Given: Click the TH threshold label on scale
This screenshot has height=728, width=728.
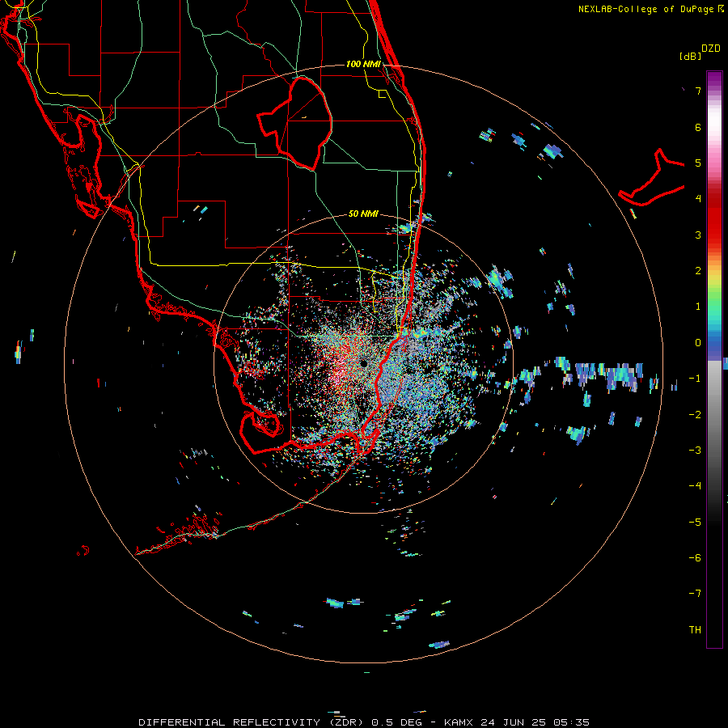Looking at the screenshot, I should point(695,629).
